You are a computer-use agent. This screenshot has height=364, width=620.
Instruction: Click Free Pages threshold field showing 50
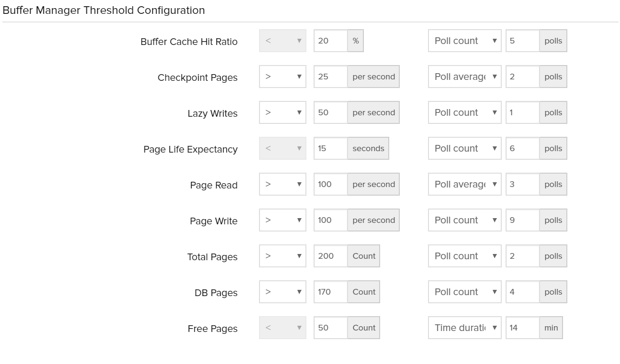331,328
